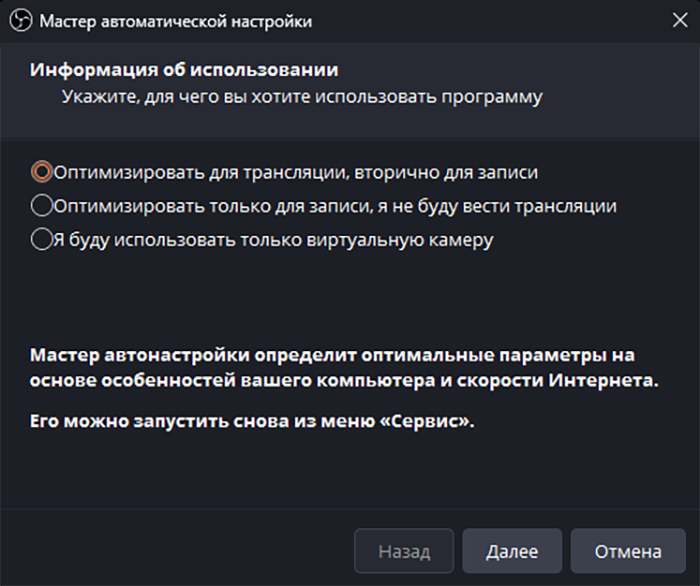Screen dimensions: 700x586
Task: Click the greyed-out «Назад» button
Action: click(x=404, y=551)
